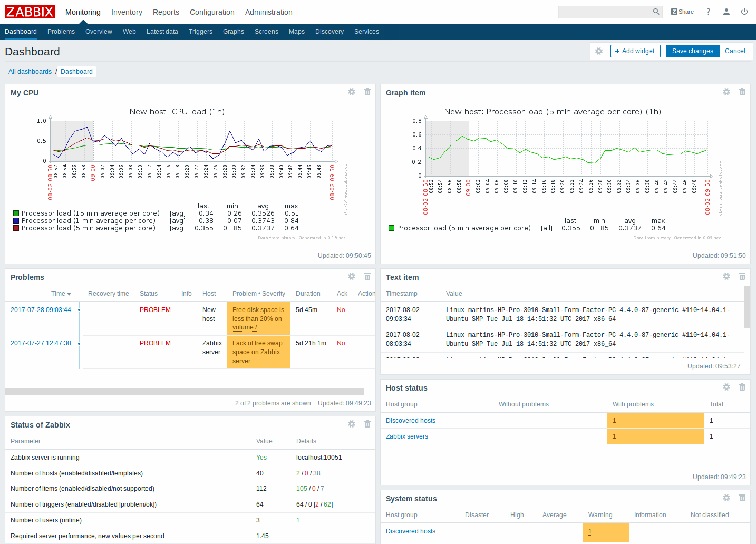Open dashboard properties gear icon

pos(599,51)
